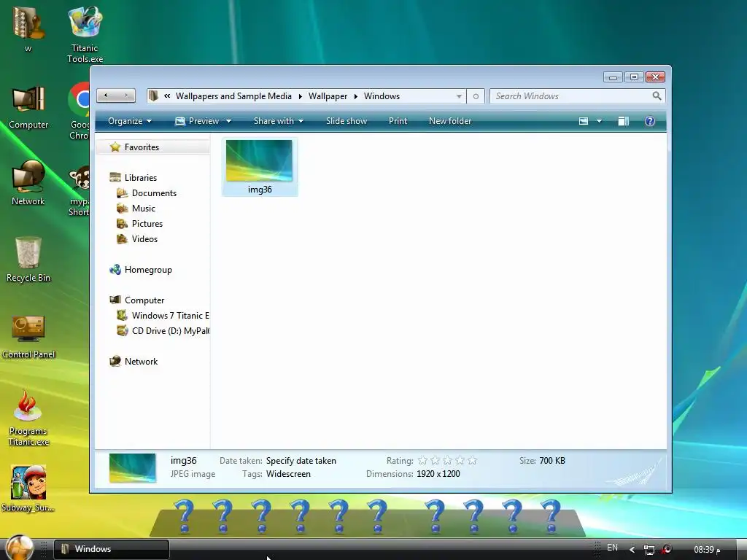Click the folder icon in the address bar
The image size is (747, 560).
pos(153,96)
